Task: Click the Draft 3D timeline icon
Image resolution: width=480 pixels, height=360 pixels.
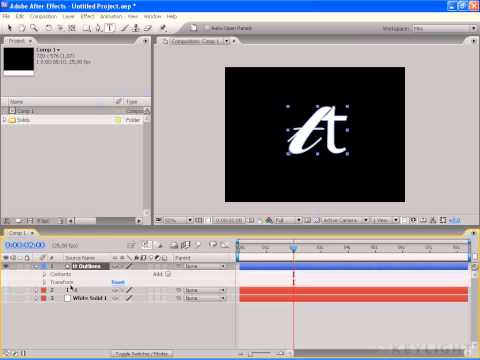Action: [x=159, y=245]
